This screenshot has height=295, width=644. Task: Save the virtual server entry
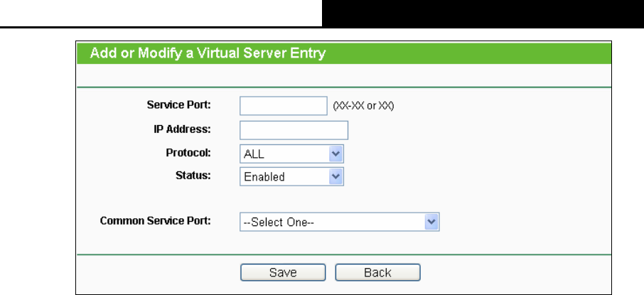pyautogui.click(x=283, y=272)
